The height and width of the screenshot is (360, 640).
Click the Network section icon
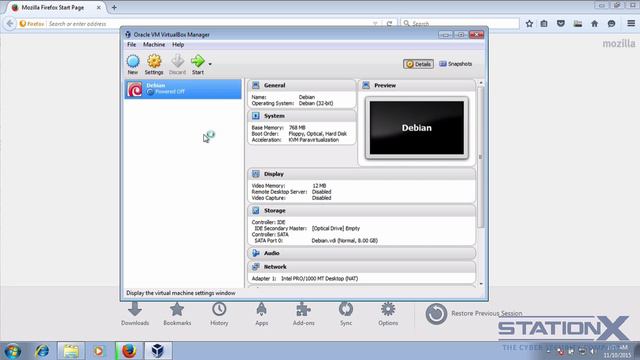pos(256,267)
